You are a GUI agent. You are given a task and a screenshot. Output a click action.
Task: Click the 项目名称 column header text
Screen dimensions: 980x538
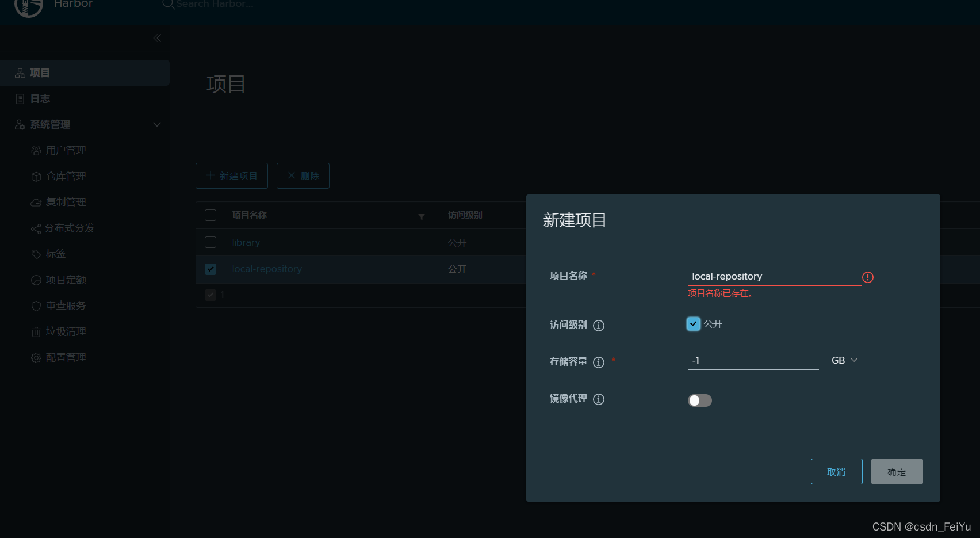(250, 215)
